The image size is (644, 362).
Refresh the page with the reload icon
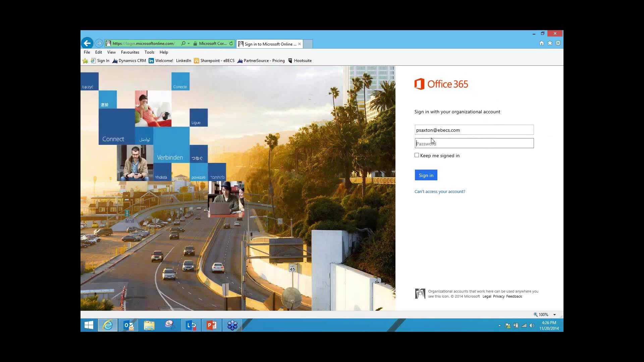[231, 43]
